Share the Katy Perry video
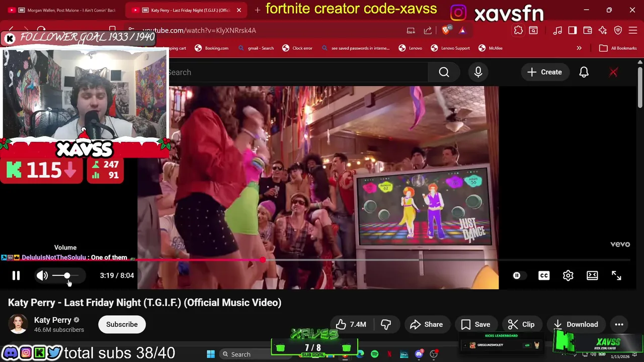 tap(426, 324)
